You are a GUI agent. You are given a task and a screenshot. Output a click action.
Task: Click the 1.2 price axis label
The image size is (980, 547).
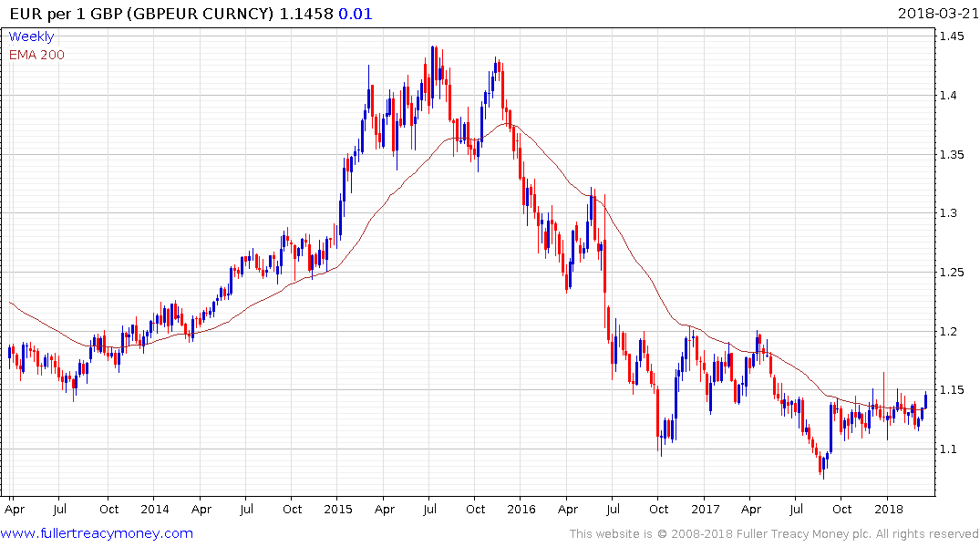948,331
